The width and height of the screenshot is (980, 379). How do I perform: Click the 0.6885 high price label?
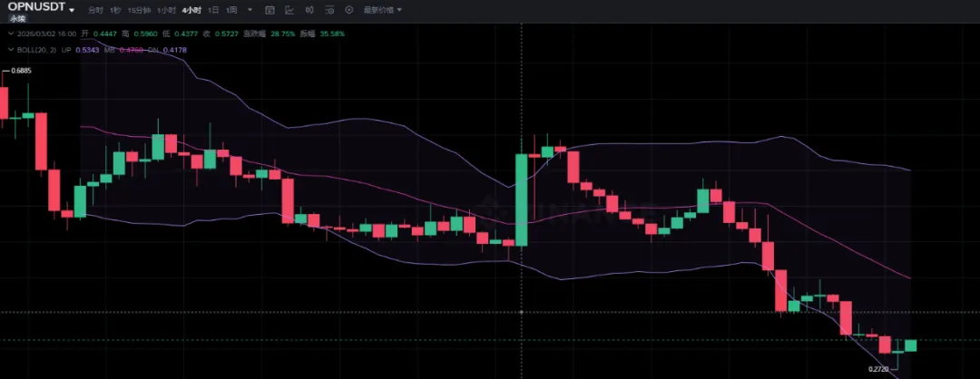(21, 72)
